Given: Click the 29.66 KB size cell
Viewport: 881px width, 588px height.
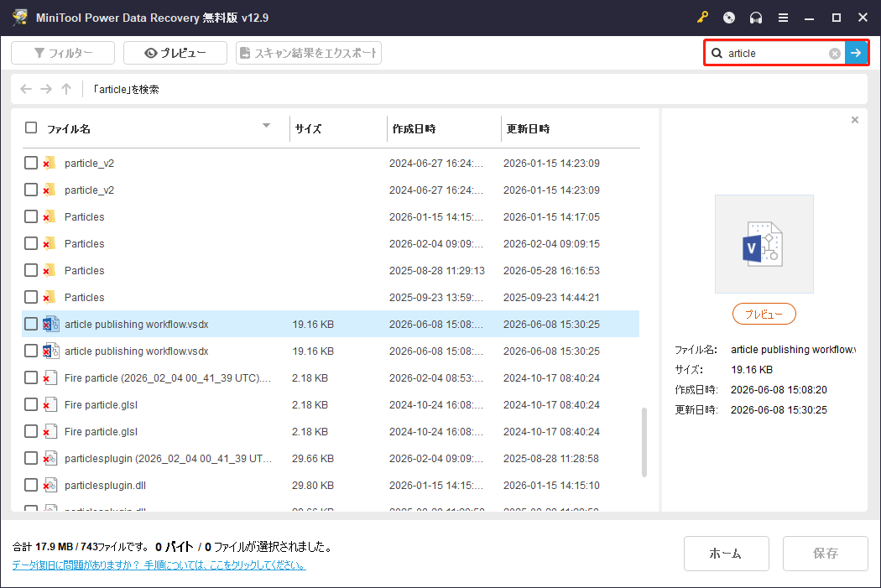Looking at the screenshot, I should click(x=313, y=458).
